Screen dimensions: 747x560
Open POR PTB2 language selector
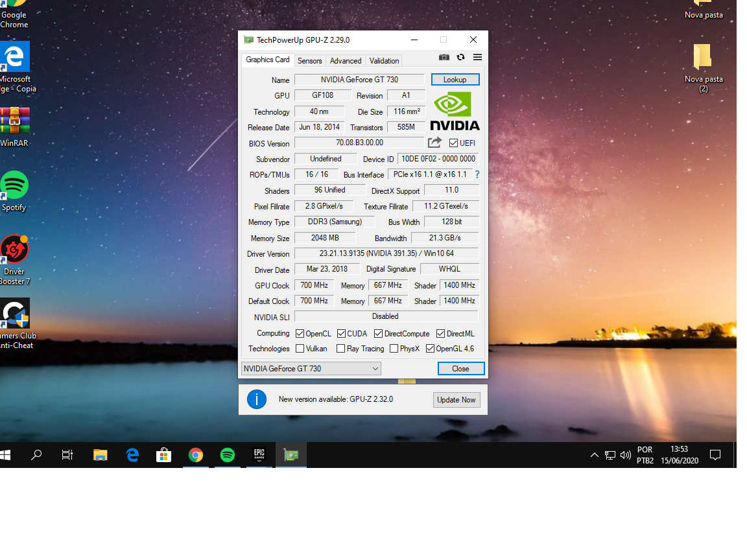click(645, 455)
